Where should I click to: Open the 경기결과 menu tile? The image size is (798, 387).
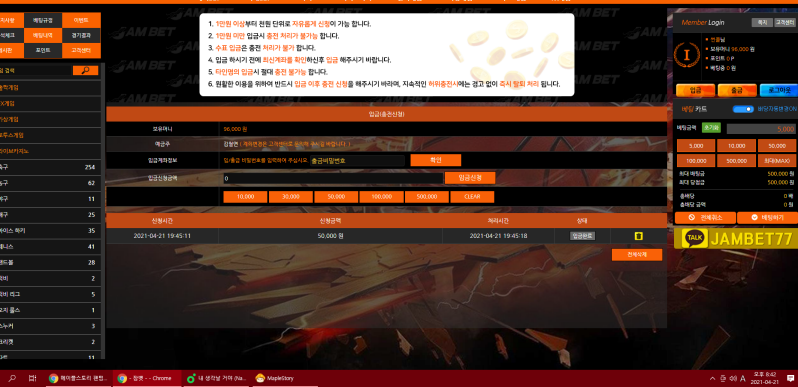point(81,36)
